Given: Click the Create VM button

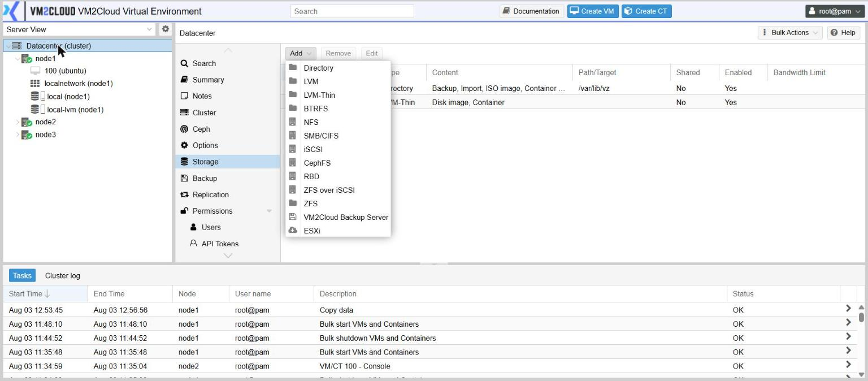Looking at the screenshot, I should pos(593,11).
